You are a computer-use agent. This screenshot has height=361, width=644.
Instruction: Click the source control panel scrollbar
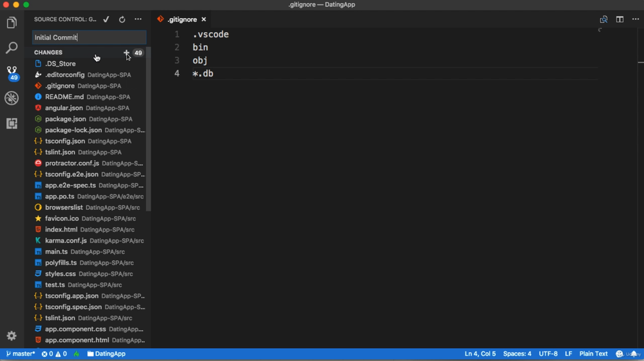pyautogui.click(x=149, y=129)
